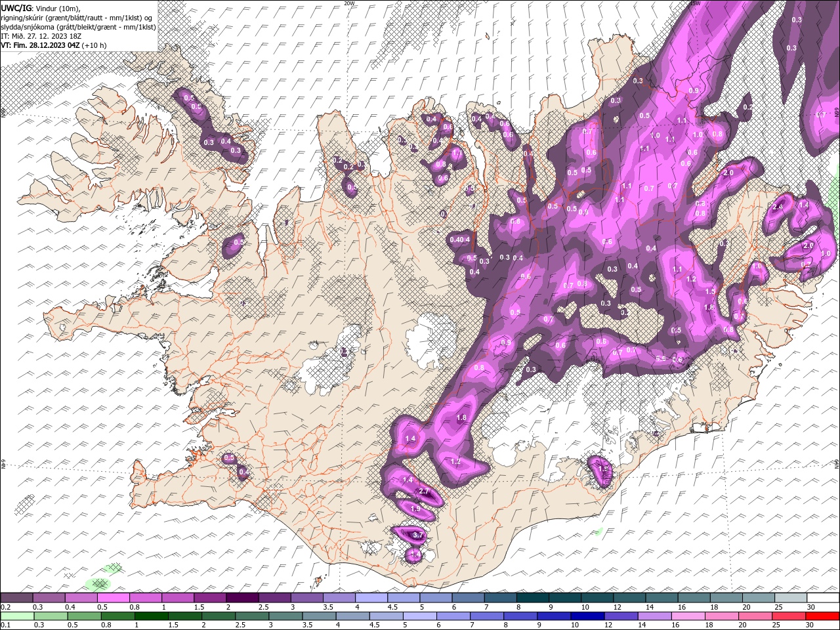Click the header line 'UWC/IG: Vindur (10m),'

[41, 7]
